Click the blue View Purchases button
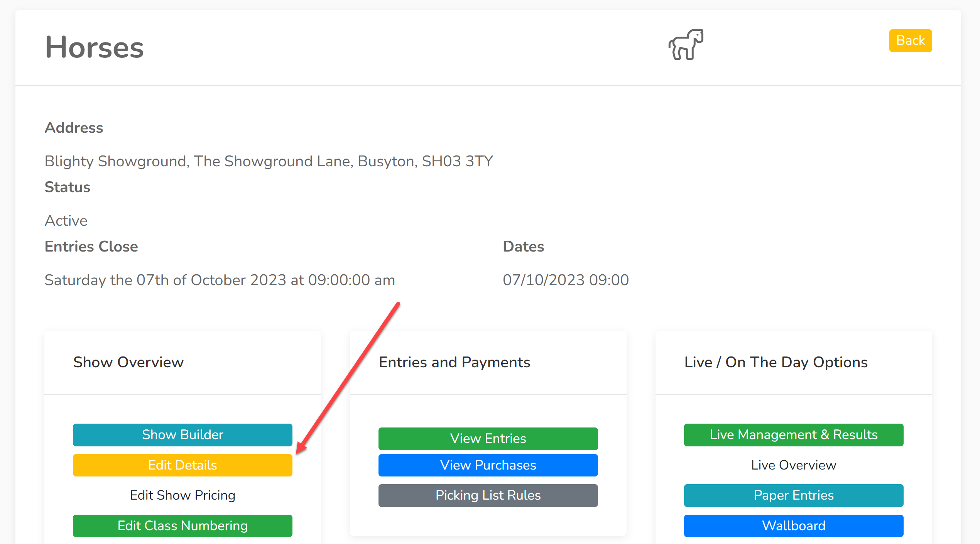Screen dimensions: 980x544 (488, 465)
